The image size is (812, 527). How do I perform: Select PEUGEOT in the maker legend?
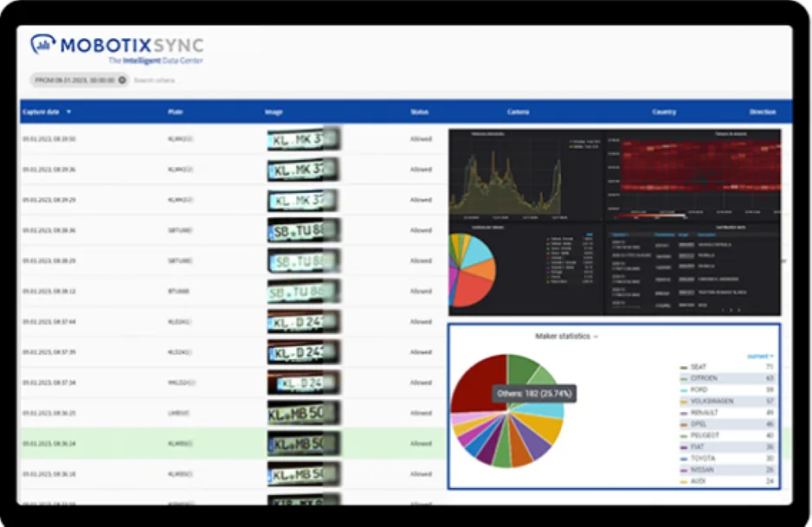click(x=705, y=435)
